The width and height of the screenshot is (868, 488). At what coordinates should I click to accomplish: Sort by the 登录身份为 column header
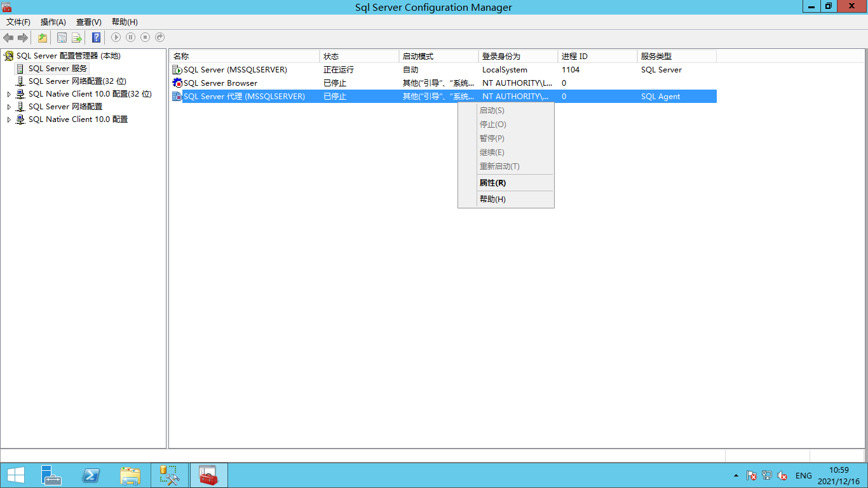point(519,57)
